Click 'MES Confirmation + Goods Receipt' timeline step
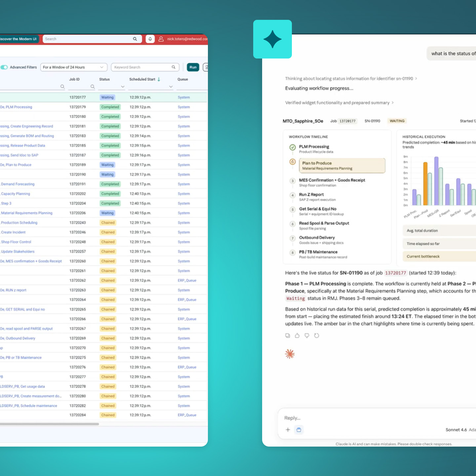 point(332,182)
